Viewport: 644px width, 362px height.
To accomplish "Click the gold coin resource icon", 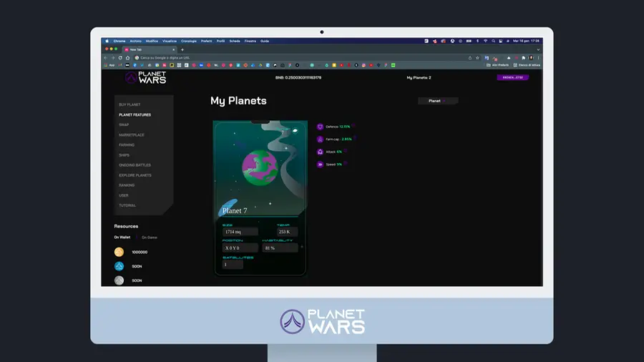I will 119,252.
